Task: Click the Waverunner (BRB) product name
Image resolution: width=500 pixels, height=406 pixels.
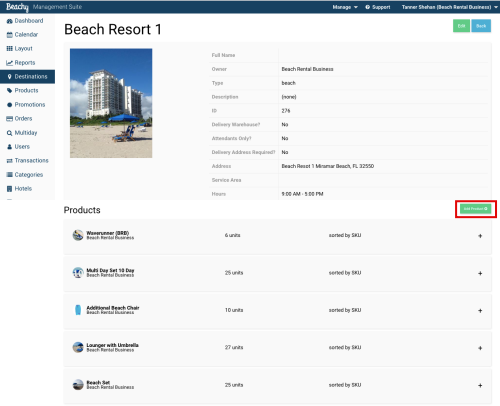Action: [107, 233]
